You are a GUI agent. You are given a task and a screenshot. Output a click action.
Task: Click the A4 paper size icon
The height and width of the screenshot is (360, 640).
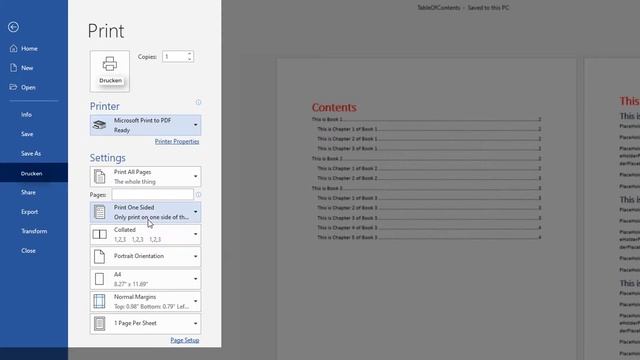click(99, 279)
